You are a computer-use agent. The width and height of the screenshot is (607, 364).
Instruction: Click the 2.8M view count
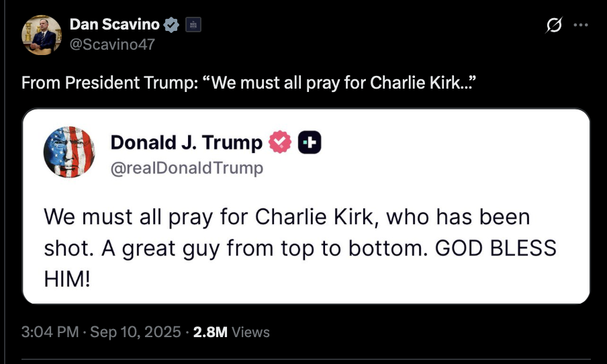click(x=210, y=332)
